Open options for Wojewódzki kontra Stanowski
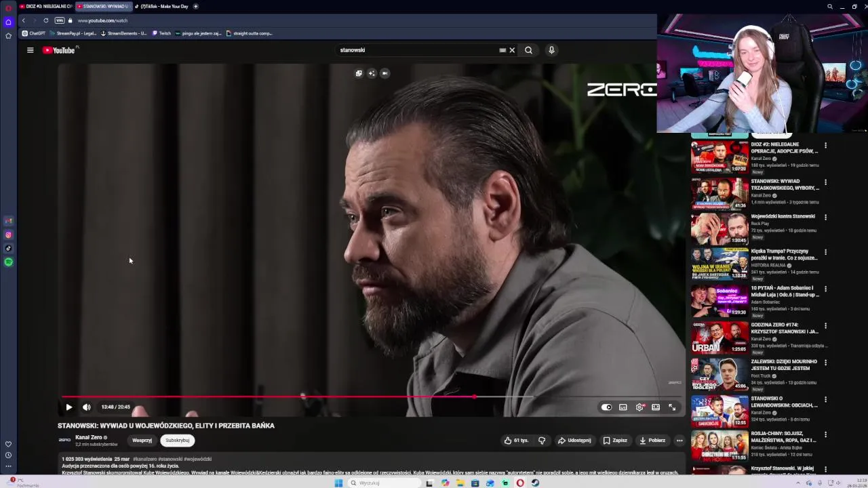 [x=825, y=218]
